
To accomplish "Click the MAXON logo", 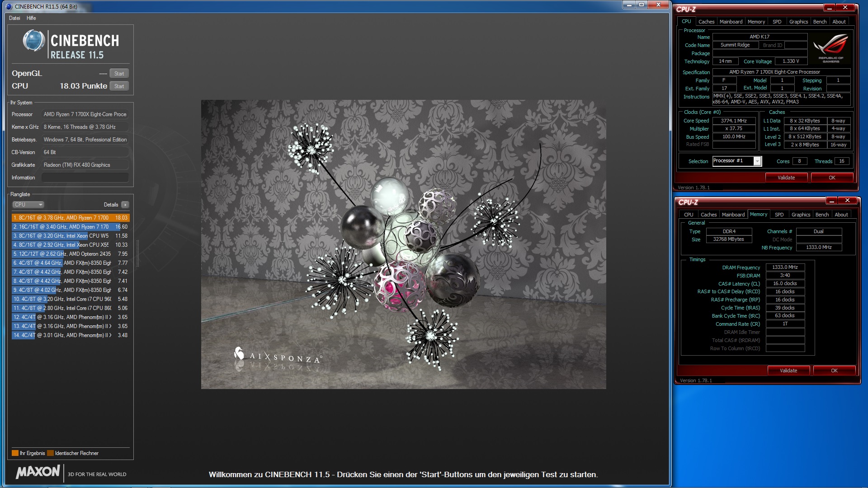I will (x=38, y=472).
